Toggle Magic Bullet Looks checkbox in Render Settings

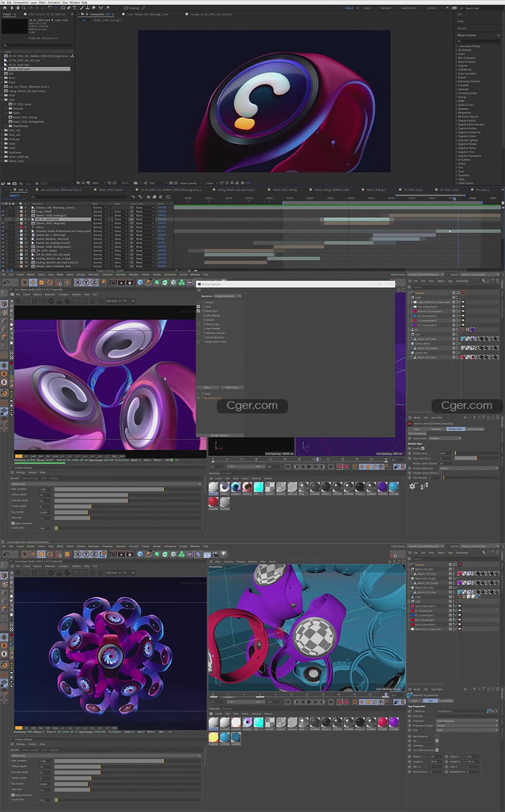pyautogui.click(x=199, y=342)
